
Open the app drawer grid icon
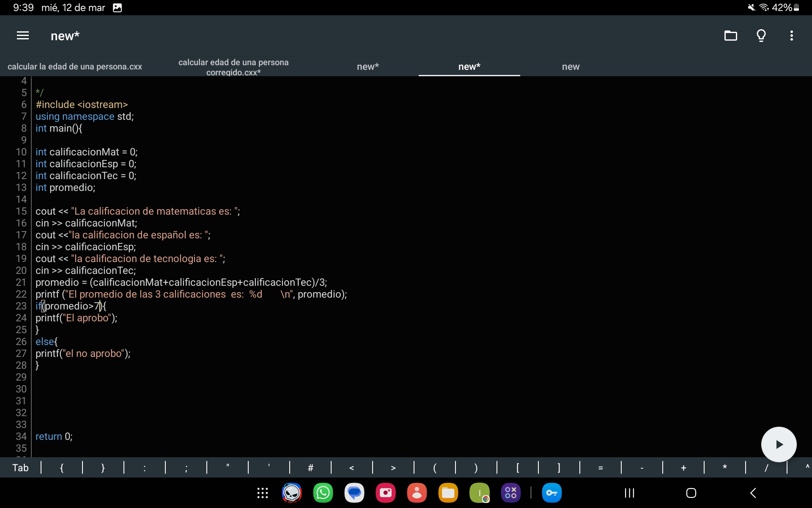[x=263, y=493]
